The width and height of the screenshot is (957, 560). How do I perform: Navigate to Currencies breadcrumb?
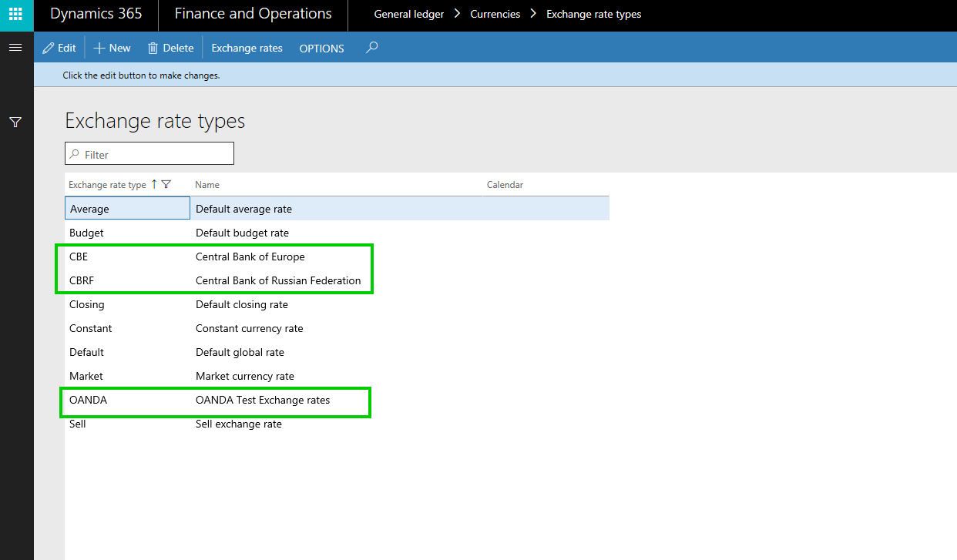point(495,15)
